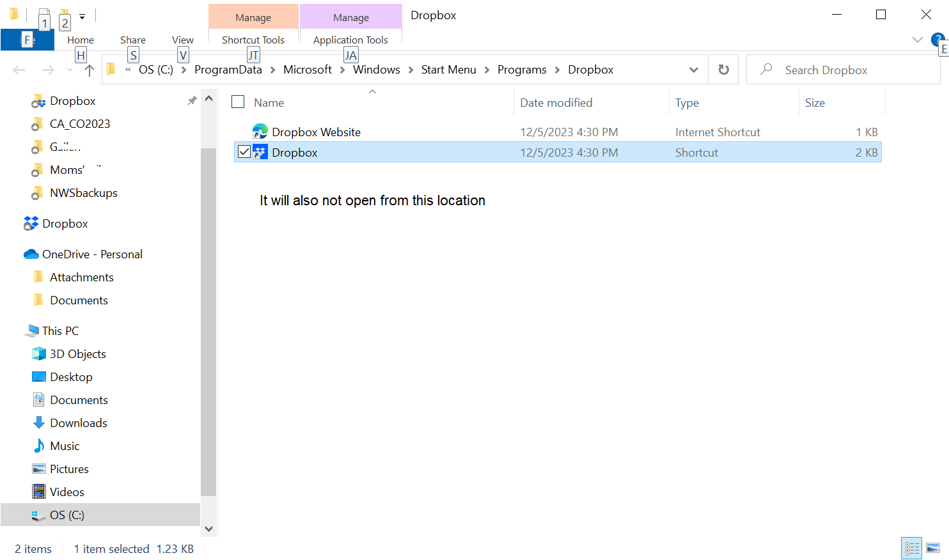Click Start Menu in the breadcrumb
The width and height of the screenshot is (949, 560).
coord(449,70)
